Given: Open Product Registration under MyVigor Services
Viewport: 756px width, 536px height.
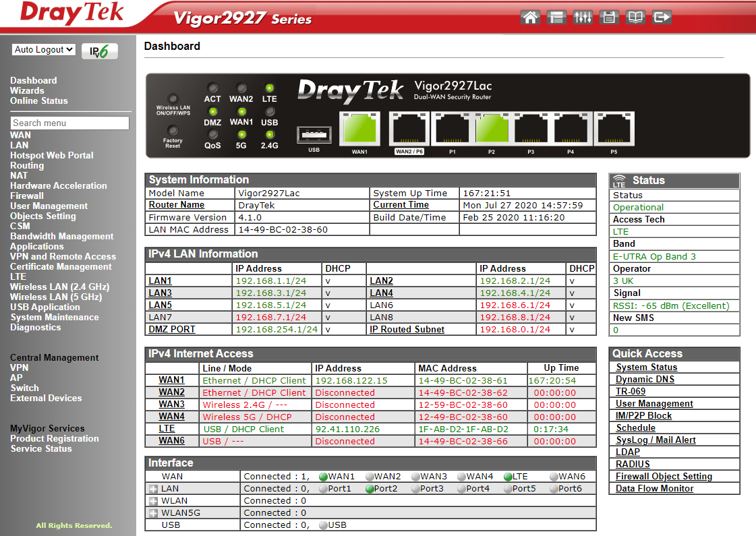Looking at the screenshot, I should pyautogui.click(x=54, y=439).
